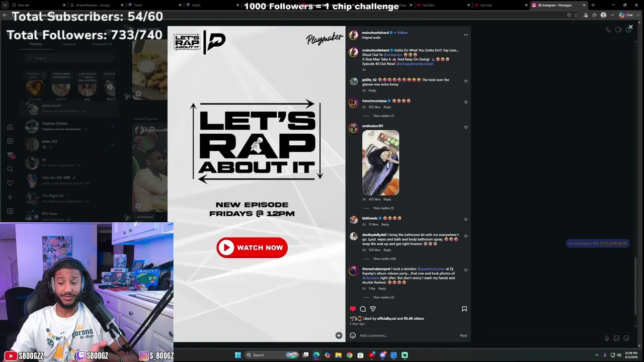Image resolution: width=644 pixels, height=362 pixels.
Task: Select the Primary tab in Instagram messages
Action: [x=36, y=44]
